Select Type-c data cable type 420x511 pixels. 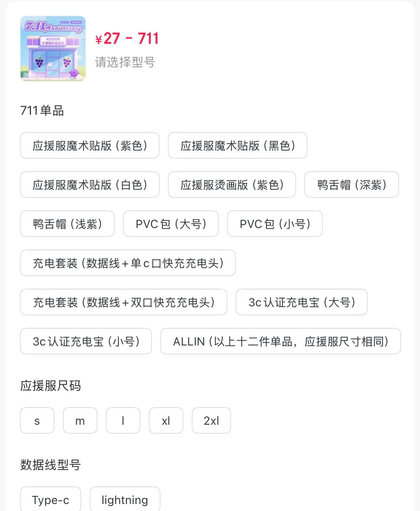51,499
